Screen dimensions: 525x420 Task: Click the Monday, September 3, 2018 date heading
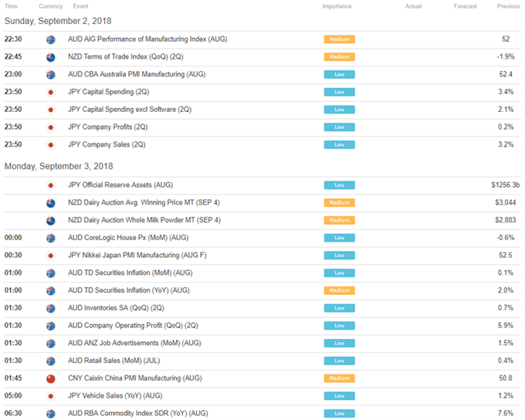[x=59, y=167]
